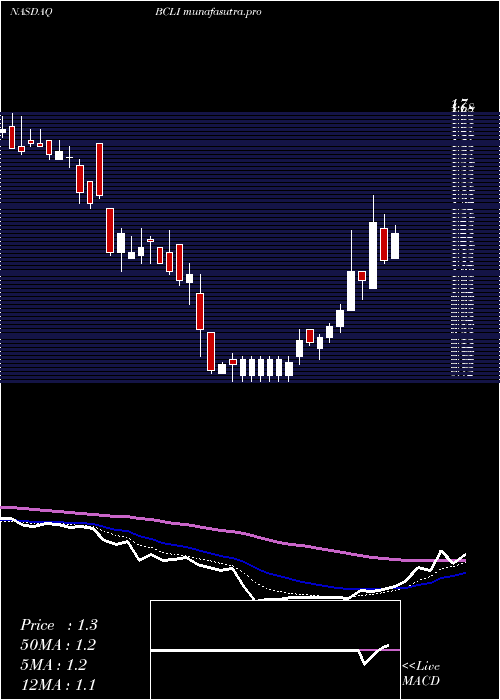
Task: Click the top price axis label at upper right
Action: pos(462,106)
